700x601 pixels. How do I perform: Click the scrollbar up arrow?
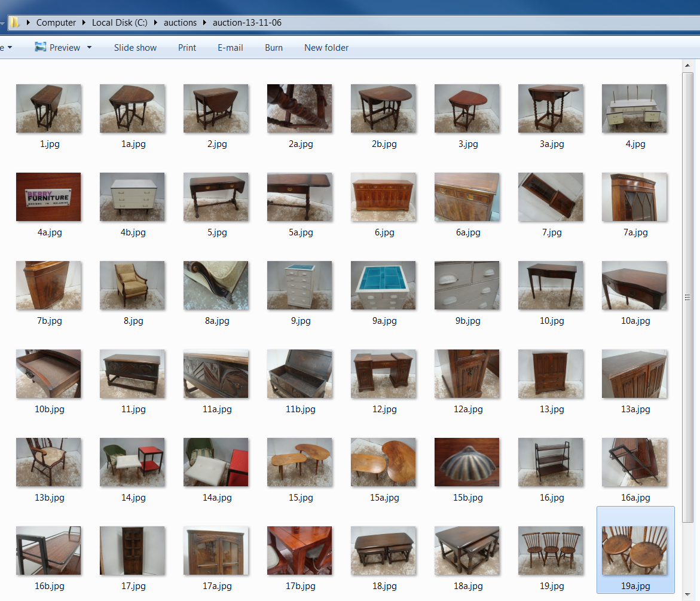point(688,66)
